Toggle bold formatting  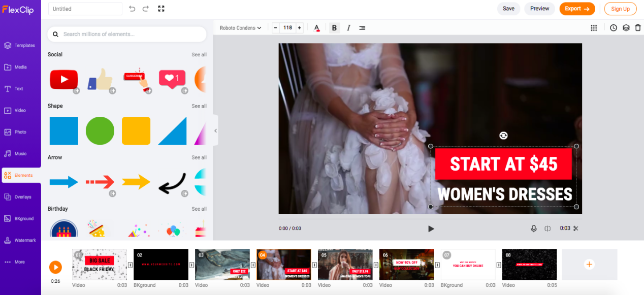tap(334, 28)
